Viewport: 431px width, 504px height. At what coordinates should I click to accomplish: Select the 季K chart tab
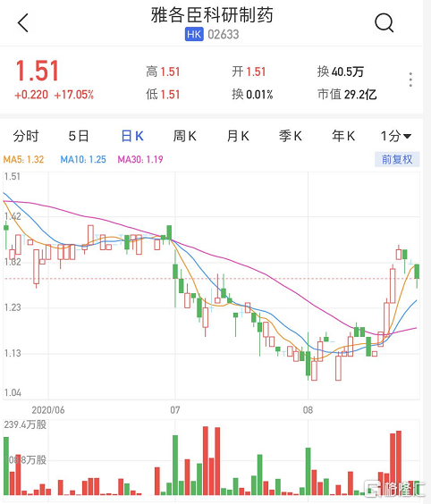(291, 137)
